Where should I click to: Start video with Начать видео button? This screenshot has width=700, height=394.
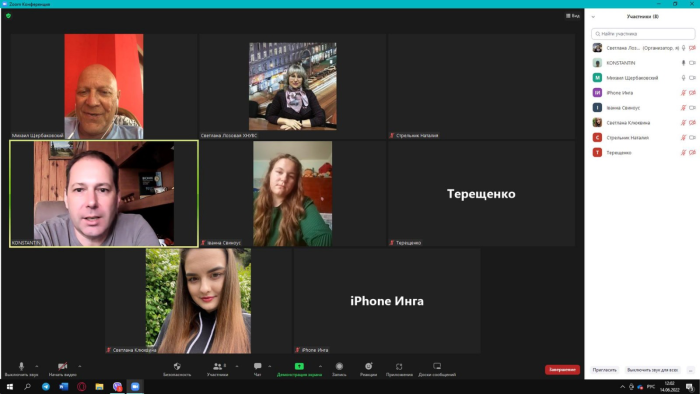62,369
